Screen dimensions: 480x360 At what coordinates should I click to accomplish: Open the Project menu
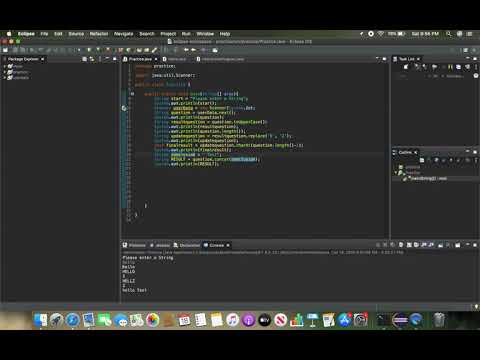click(x=168, y=34)
